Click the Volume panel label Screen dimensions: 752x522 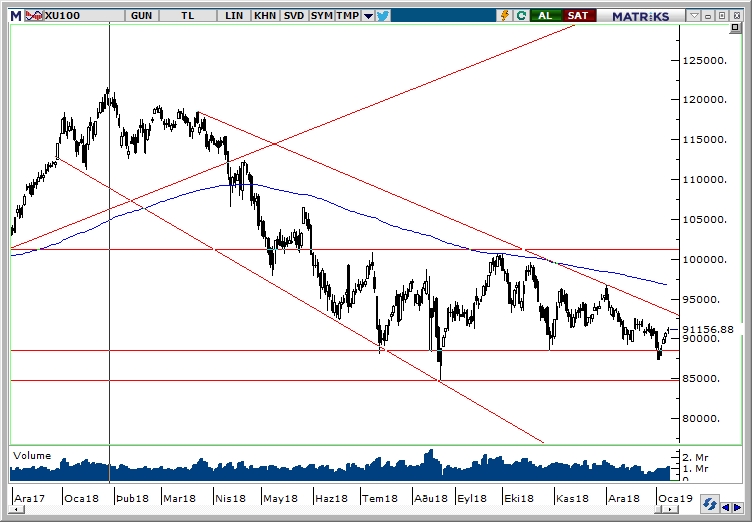pyautogui.click(x=32, y=455)
